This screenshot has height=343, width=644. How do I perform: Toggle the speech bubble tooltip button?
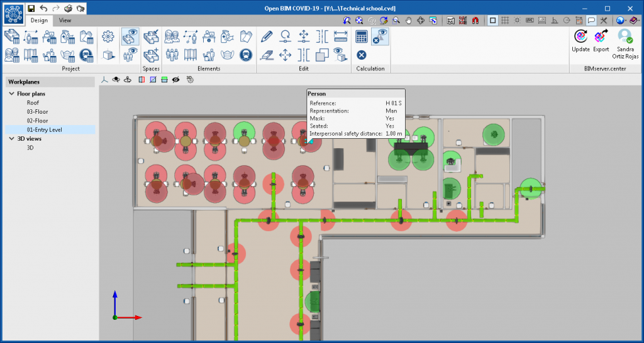pyautogui.click(x=592, y=21)
